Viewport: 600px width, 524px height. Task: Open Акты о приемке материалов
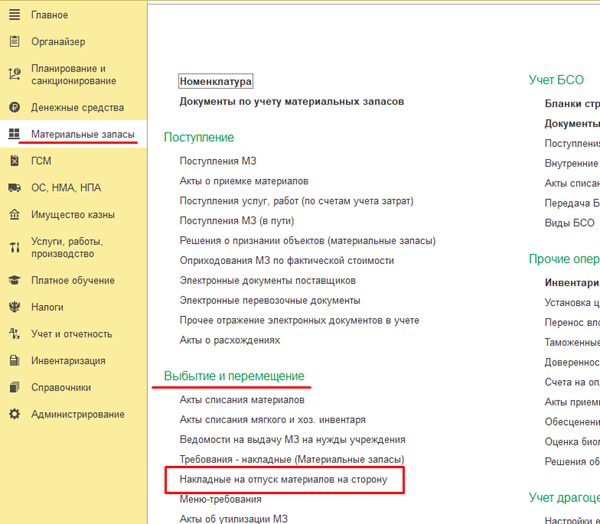tap(244, 181)
